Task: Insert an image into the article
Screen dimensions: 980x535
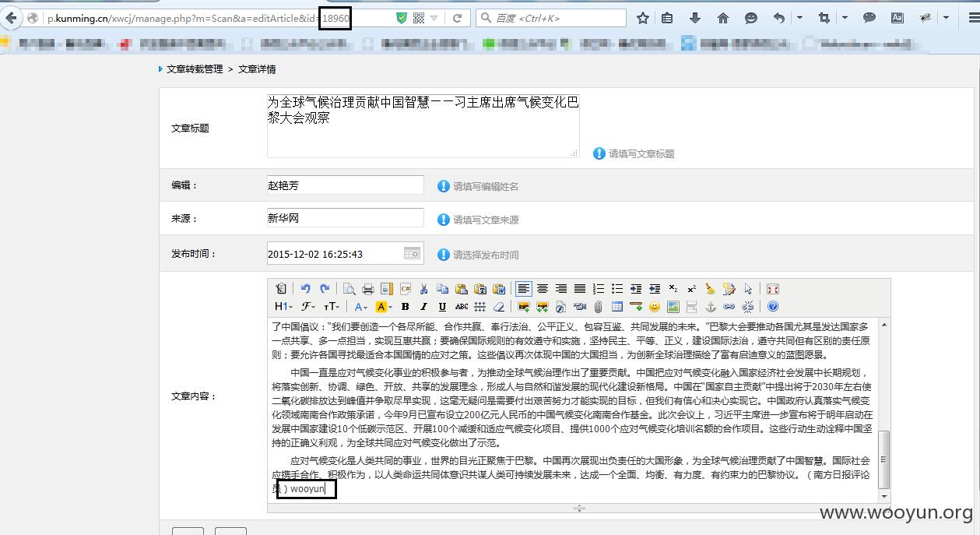Action: pos(524,307)
